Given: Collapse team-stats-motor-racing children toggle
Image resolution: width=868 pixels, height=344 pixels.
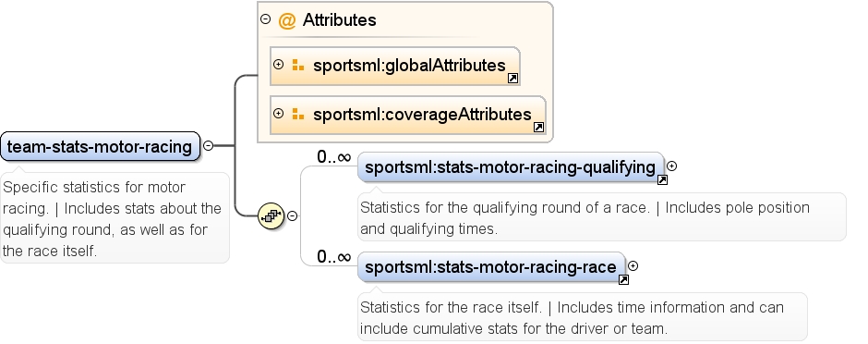Looking at the screenshot, I should tap(208, 146).
